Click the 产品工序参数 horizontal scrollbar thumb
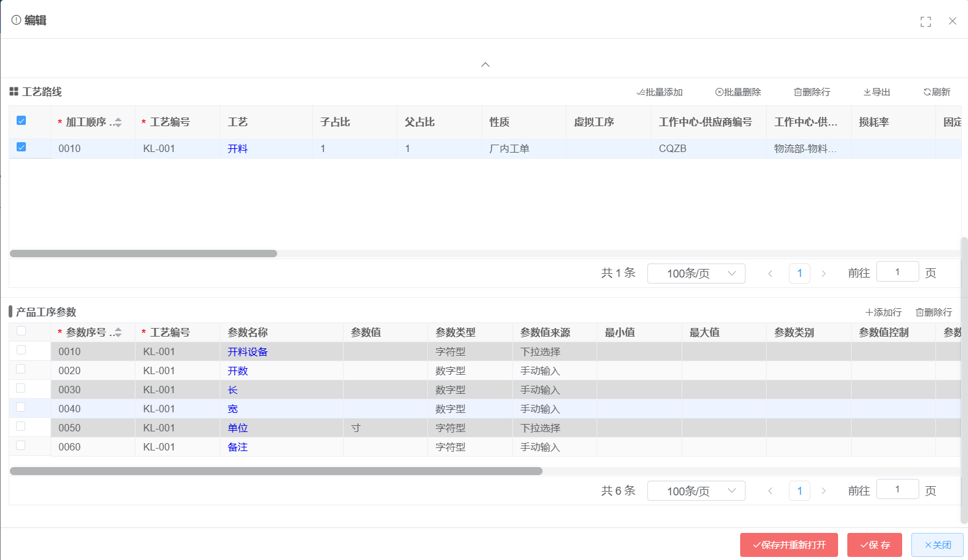The height and width of the screenshot is (560, 968). tap(276, 471)
